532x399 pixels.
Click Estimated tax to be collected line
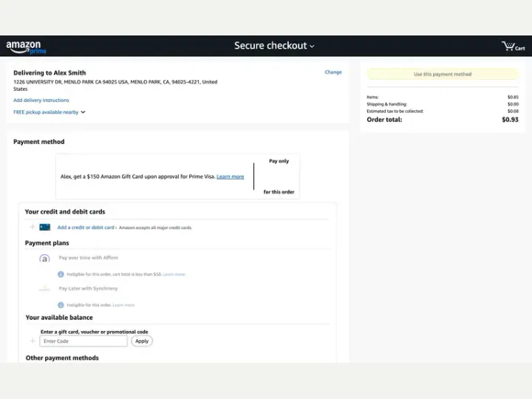[x=443, y=111]
